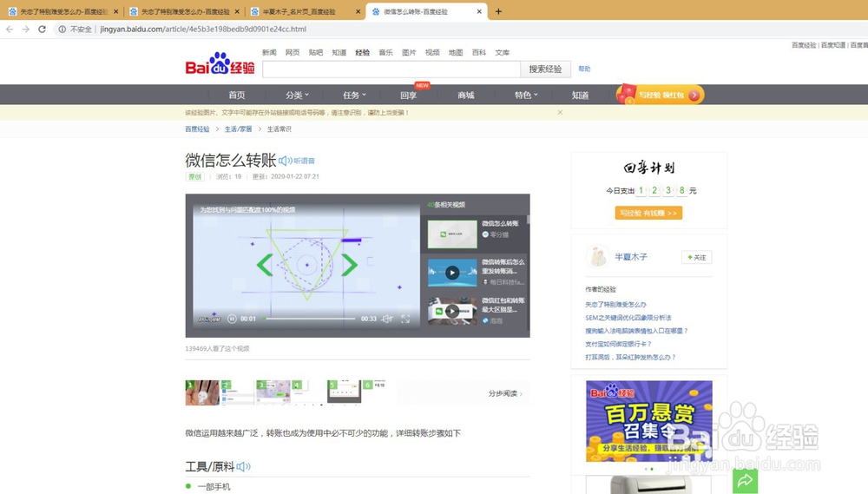Open step 1 thumbnail image
The width and height of the screenshot is (868, 494).
coord(202,392)
